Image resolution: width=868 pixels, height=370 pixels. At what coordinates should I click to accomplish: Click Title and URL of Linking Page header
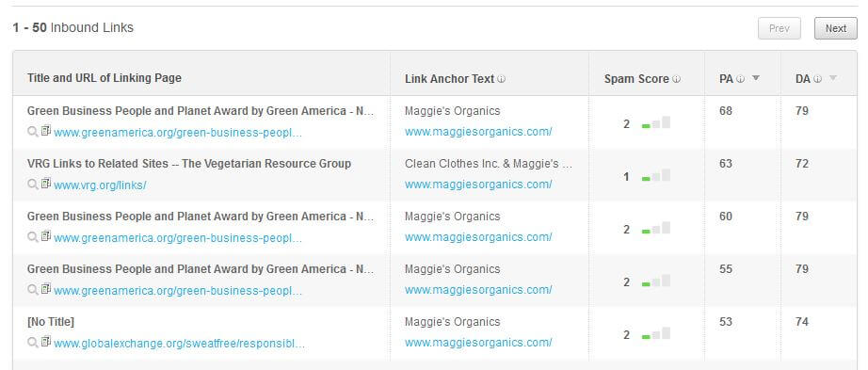tap(104, 78)
